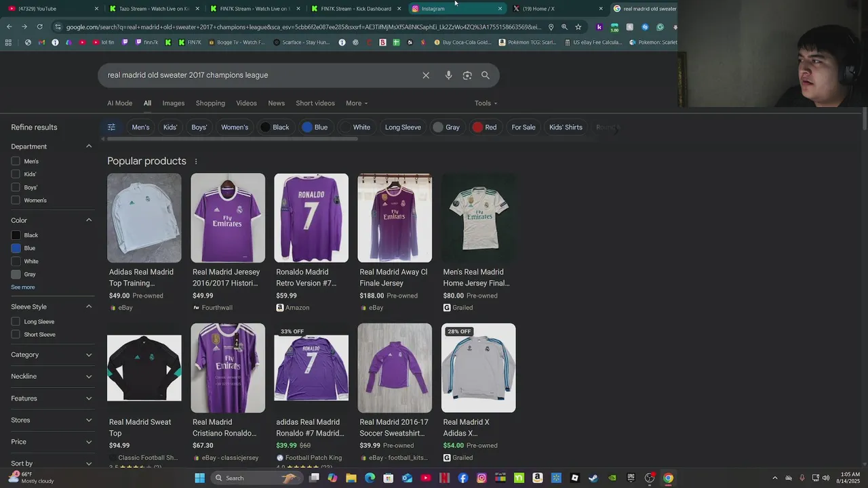Open the Gmail bookmark icon
This screenshot has height=488, width=868.
point(41,42)
